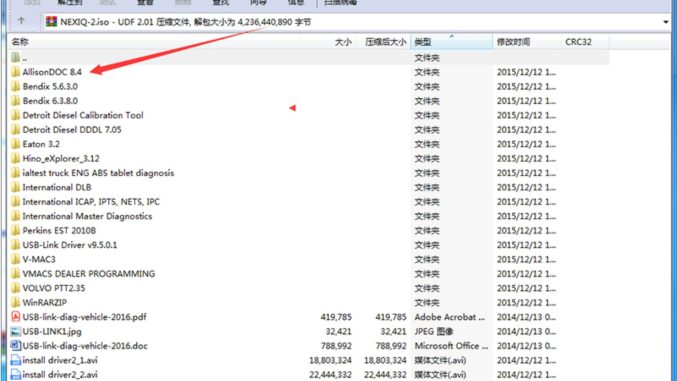Select the Eaton 3.2 folder icon
This screenshot has width=678, height=381.
tap(16, 144)
